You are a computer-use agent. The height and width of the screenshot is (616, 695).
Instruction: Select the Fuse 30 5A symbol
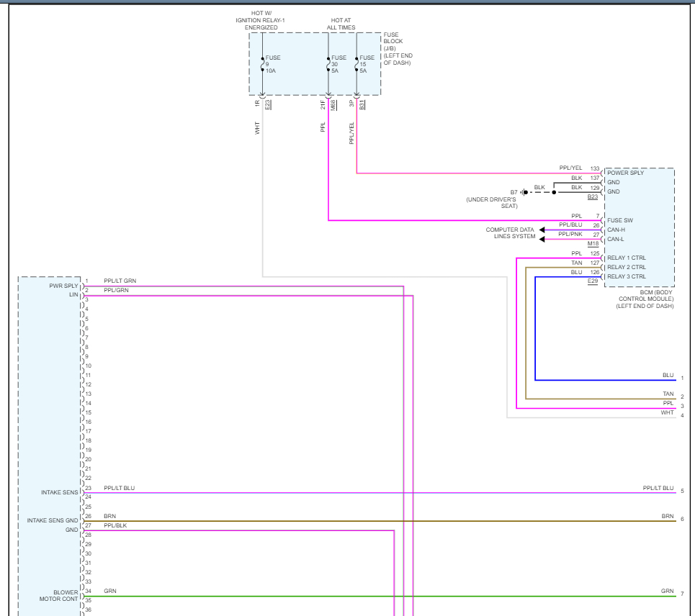click(x=328, y=63)
